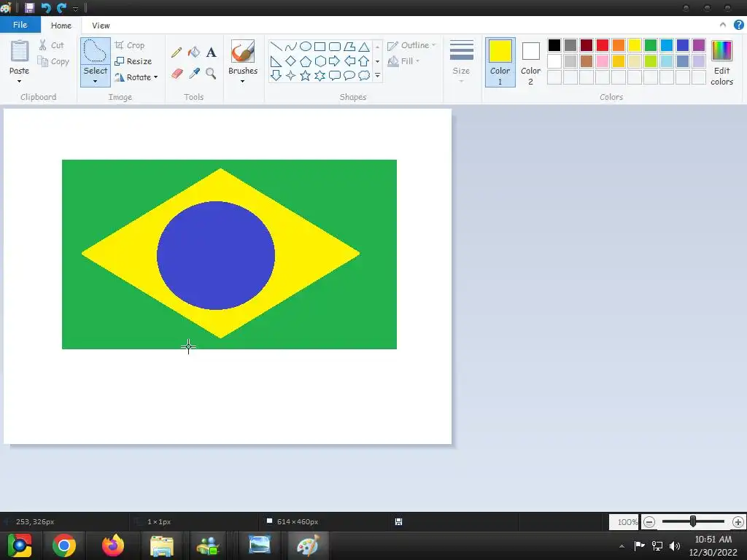The height and width of the screenshot is (560, 747).
Task: Open Google Chrome from the taskbar
Action: [x=64, y=545]
